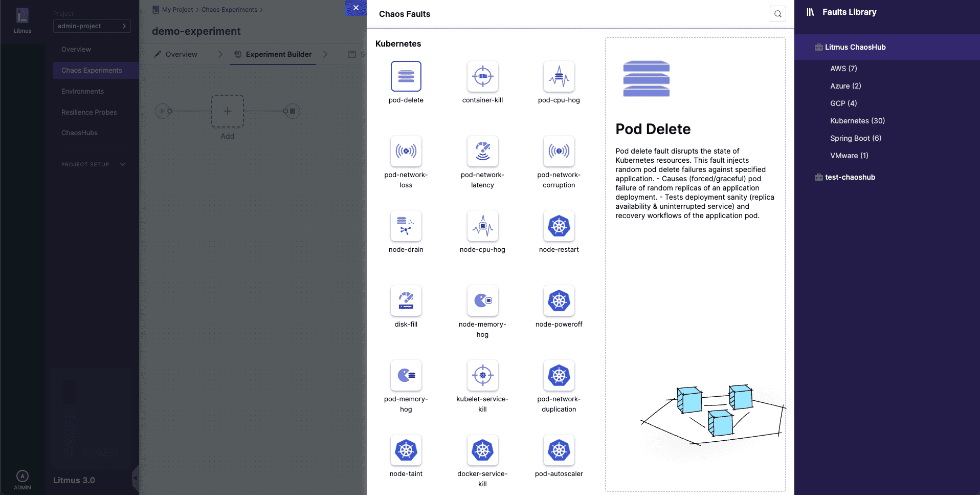Select the pod-network-corruption fault icon
This screenshot has width=980, height=495.
(559, 151)
